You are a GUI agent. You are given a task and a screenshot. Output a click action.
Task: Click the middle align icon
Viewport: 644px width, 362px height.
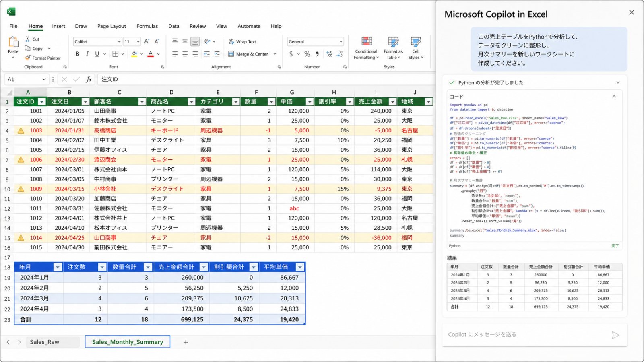(x=185, y=41)
